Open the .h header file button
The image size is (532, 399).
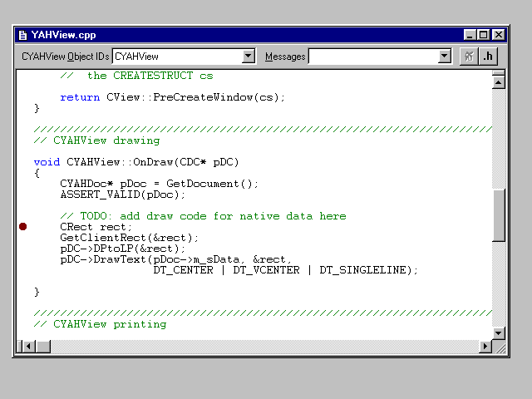click(x=490, y=57)
